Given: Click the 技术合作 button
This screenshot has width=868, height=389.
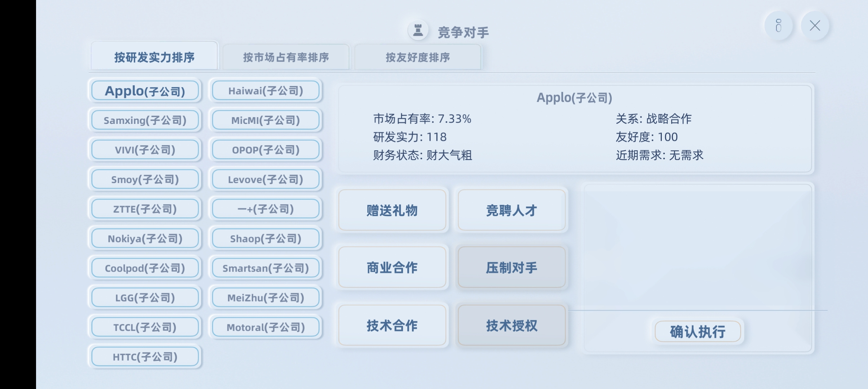Looking at the screenshot, I should pyautogui.click(x=392, y=325).
